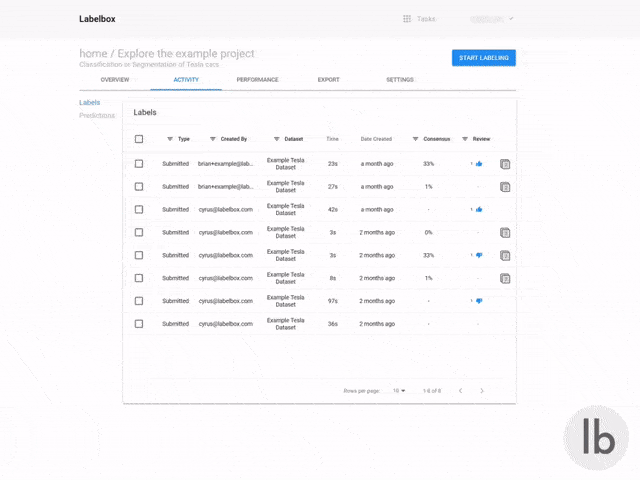Switch to the Performance tab

(258, 80)
